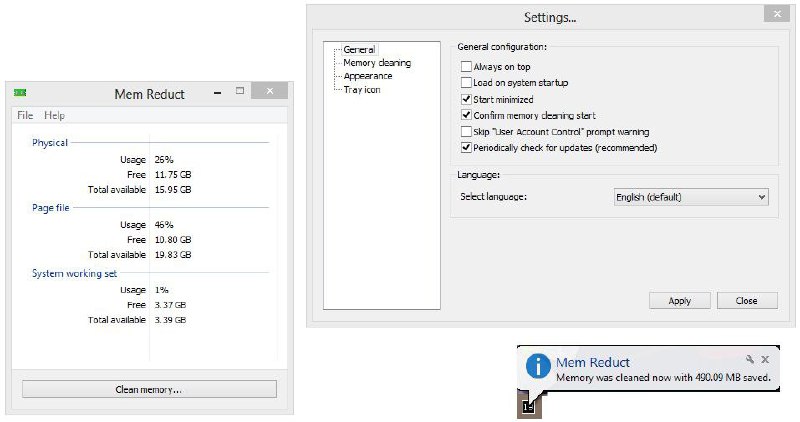Toggle Confirm memory cleaning start checkbox

466,116
